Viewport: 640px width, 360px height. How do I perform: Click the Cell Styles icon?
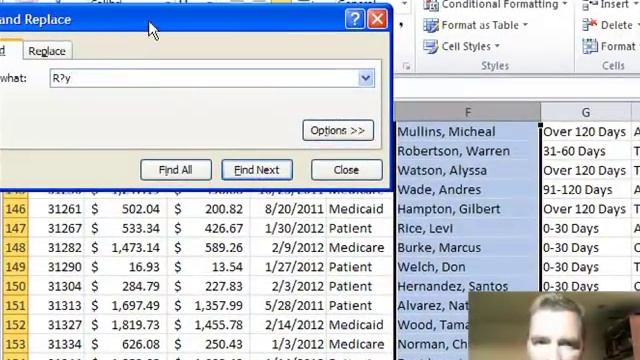pos(431,46)
